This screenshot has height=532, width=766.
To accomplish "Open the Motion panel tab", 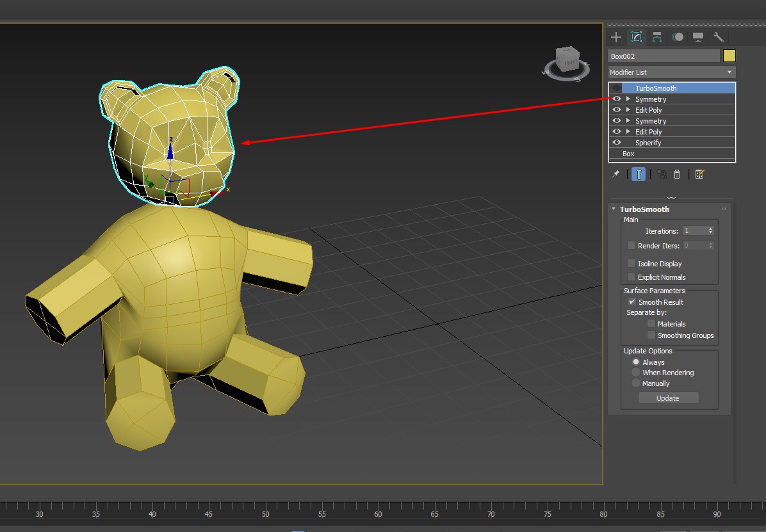I will [678, 37].
